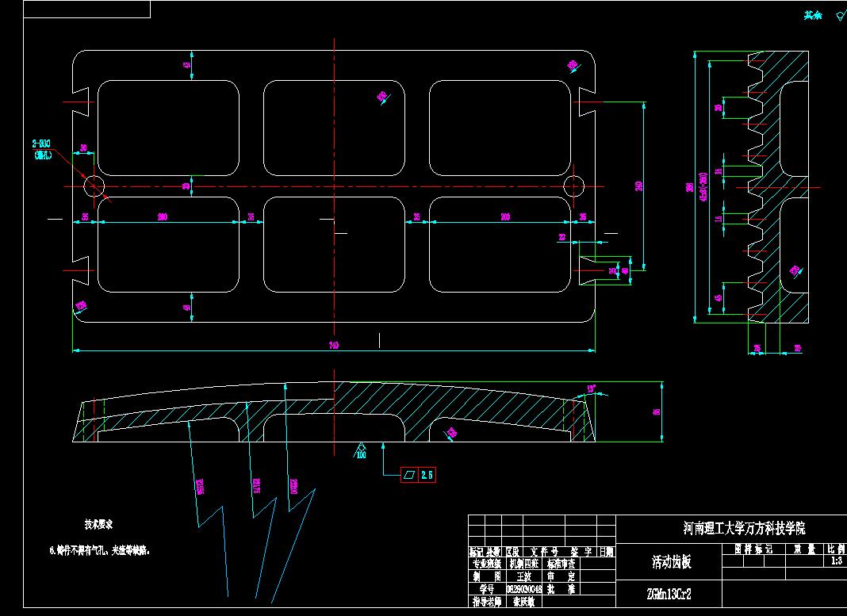Click the school title 河南理工大学万方科技学院
Viewport: 847px width, 616px height.
(744, 528)
